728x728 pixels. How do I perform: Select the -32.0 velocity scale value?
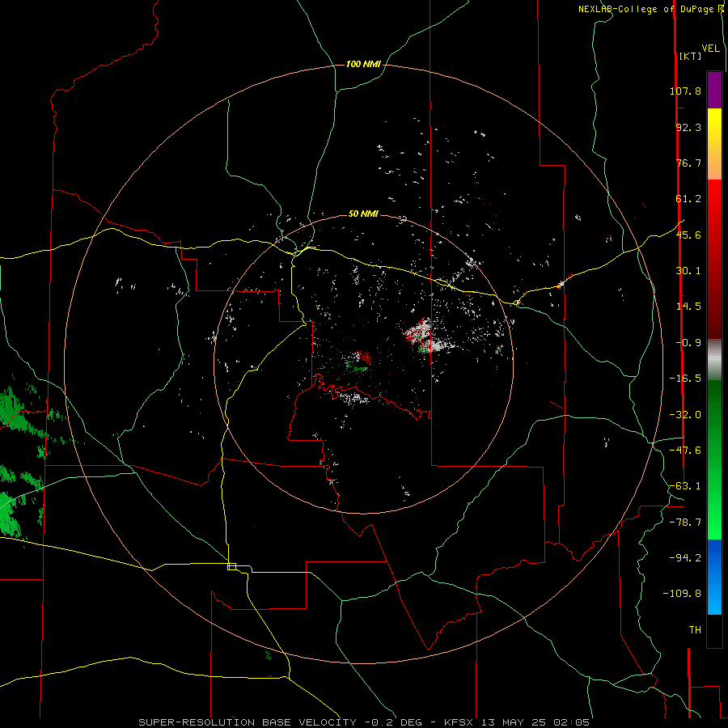coord(685,415)
